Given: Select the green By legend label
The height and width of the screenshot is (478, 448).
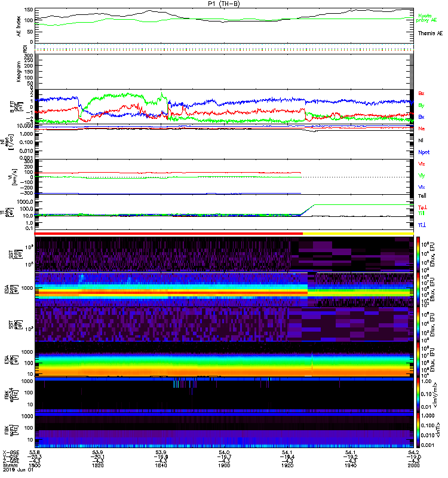Looking at the screenshot, I should (x=421, y=105).
